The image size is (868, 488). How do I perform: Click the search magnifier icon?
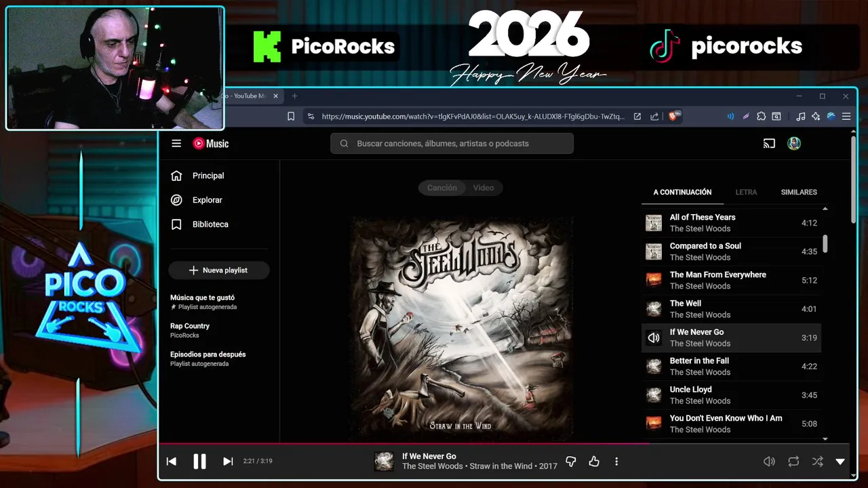click(344, 143)
